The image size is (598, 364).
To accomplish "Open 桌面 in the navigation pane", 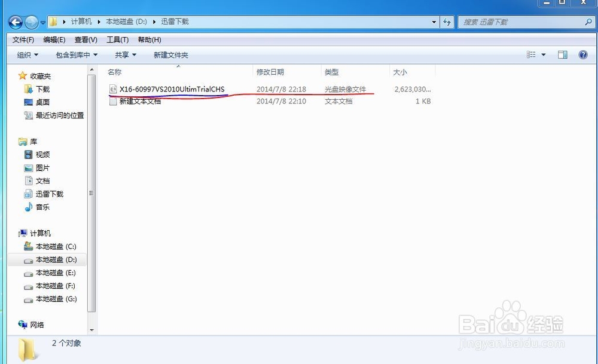I will [42, 102].
